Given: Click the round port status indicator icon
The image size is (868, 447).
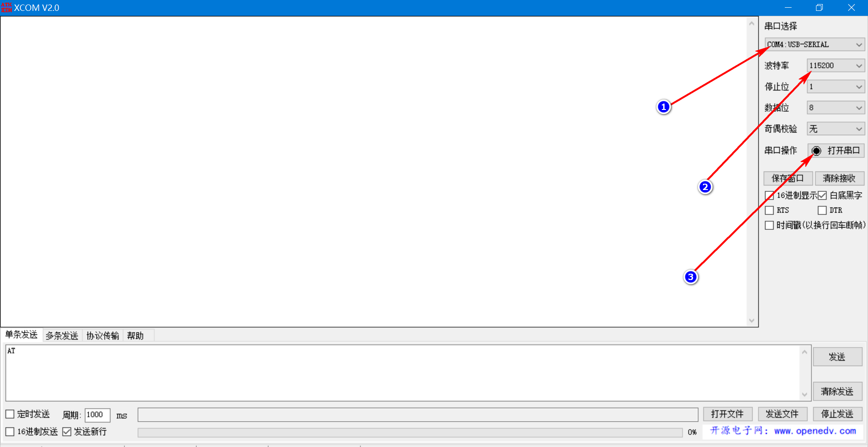Looking at the screenshot, I should coord(816,151).
